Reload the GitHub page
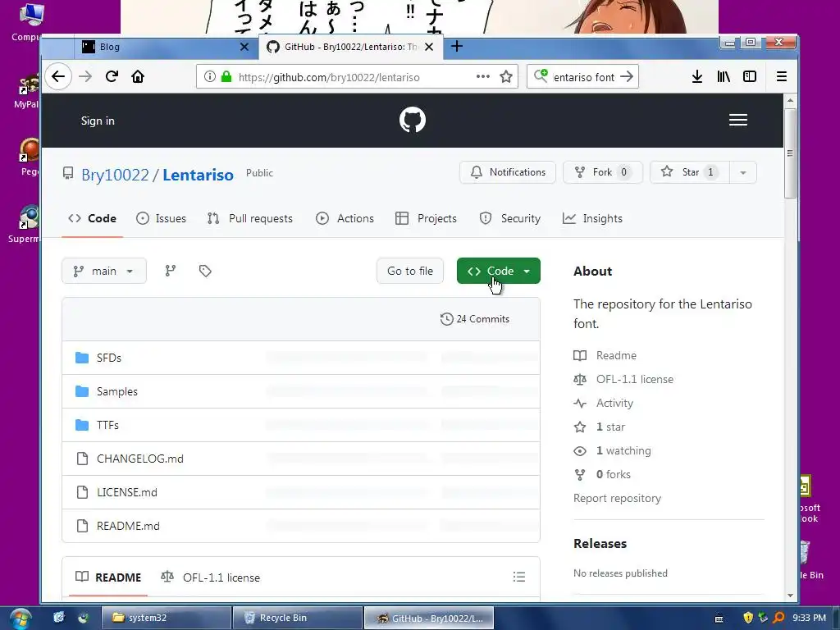This screenshot has height=630, width=840. click(112, 76)
